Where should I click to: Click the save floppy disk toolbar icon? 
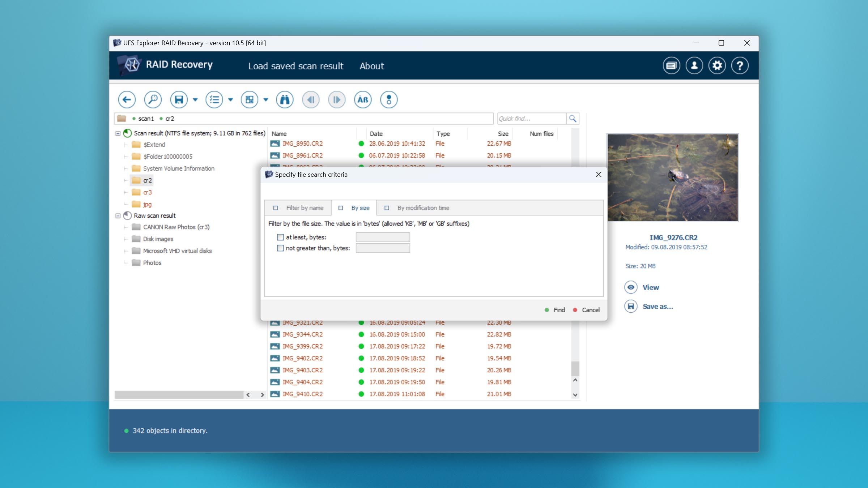179,99
